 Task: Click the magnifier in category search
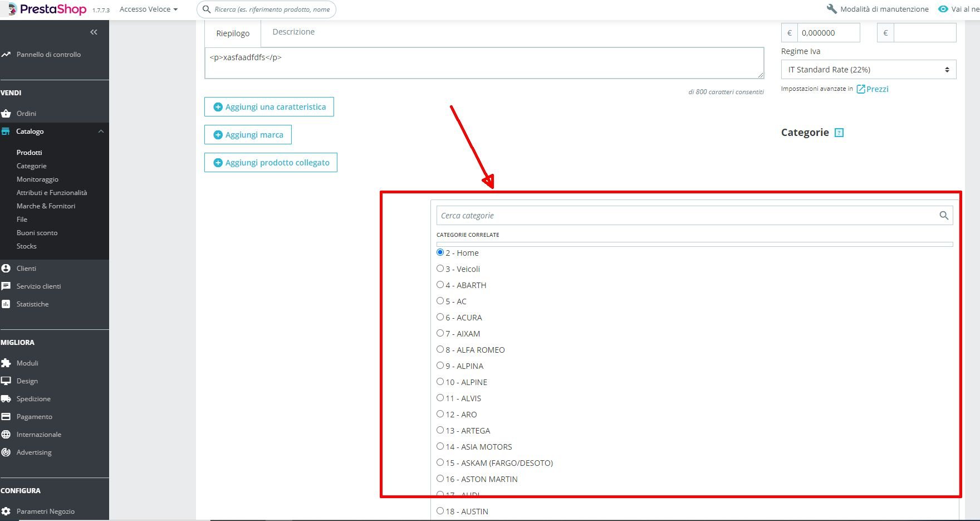pos(944,216)
